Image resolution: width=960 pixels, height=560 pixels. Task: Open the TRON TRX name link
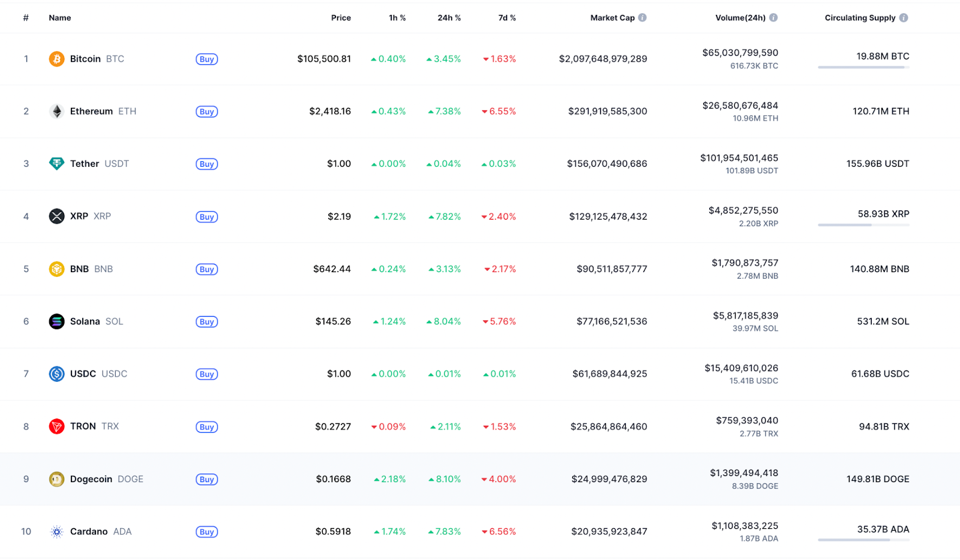tap(95, 426)
